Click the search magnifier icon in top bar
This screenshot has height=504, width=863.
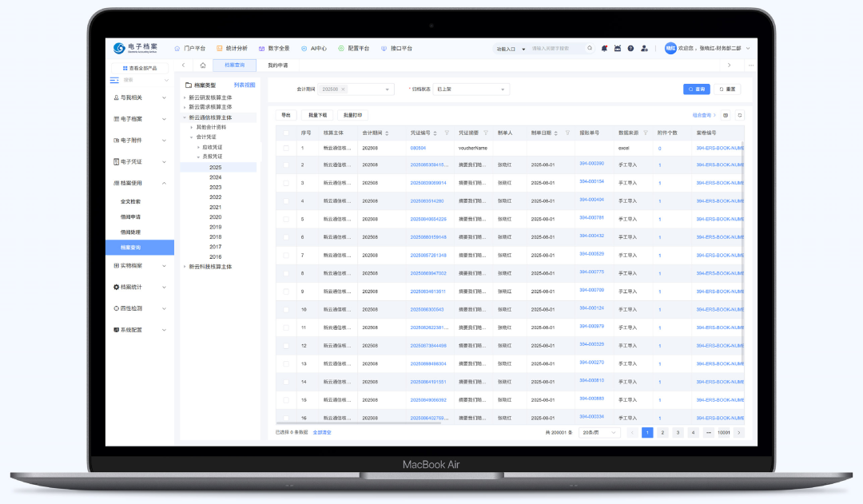591,49
